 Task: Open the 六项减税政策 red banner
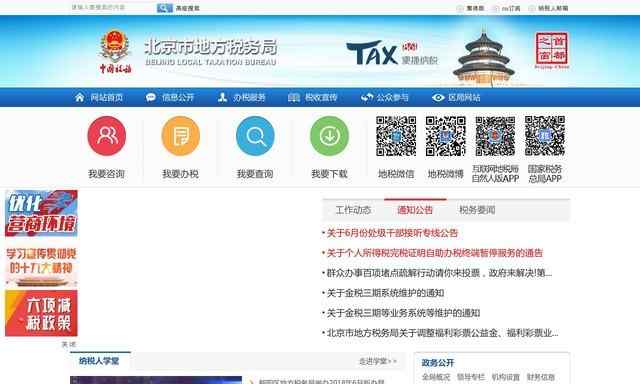point(41,313)
